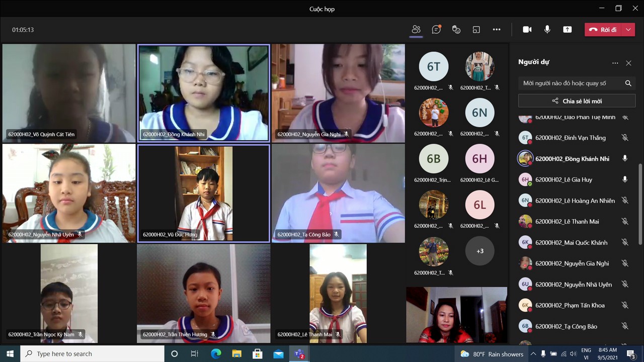Toggle the microphone mute button

[x=547, y=30]
